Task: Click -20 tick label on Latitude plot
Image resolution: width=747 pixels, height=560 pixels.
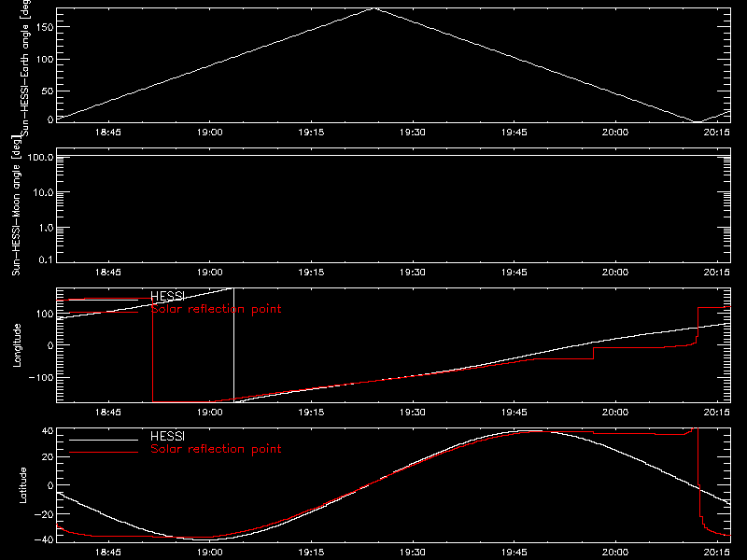Action: (x=44, y=514)
